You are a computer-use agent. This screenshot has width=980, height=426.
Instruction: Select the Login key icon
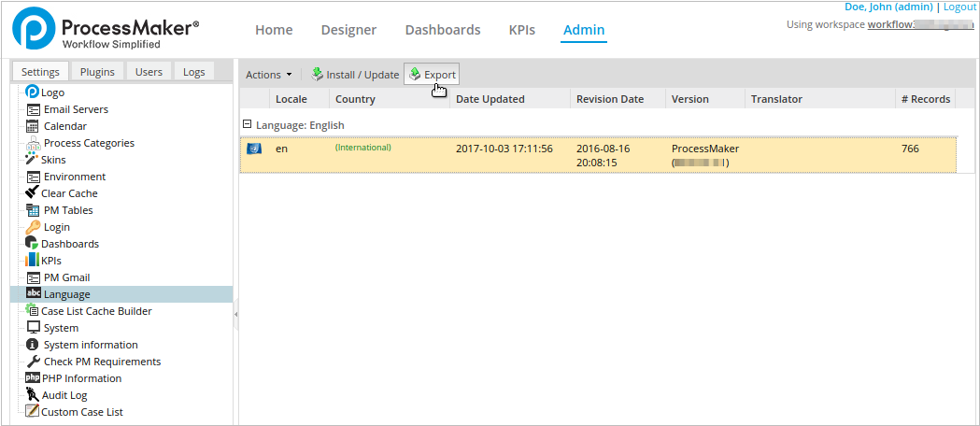tap(33, 227)
